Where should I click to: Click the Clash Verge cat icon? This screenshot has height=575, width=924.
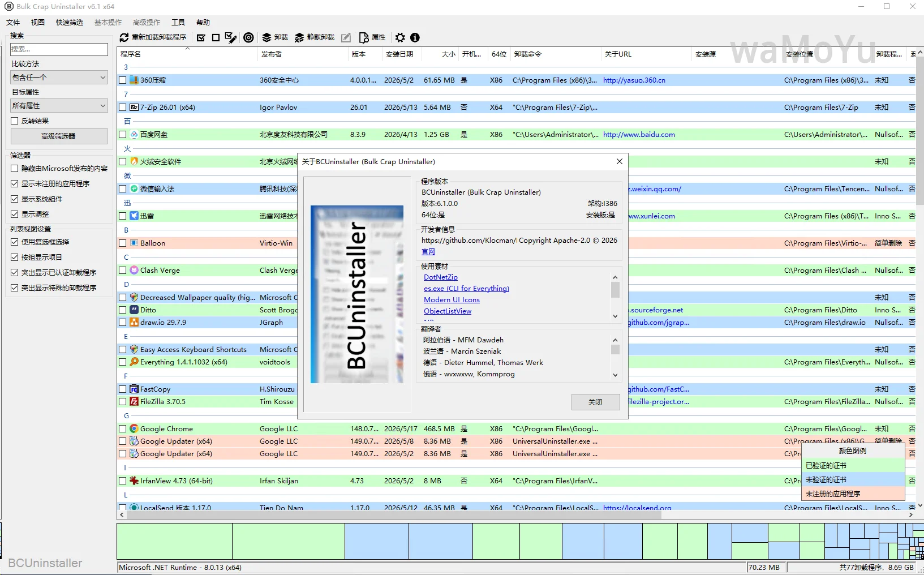[x=134, y=271]
